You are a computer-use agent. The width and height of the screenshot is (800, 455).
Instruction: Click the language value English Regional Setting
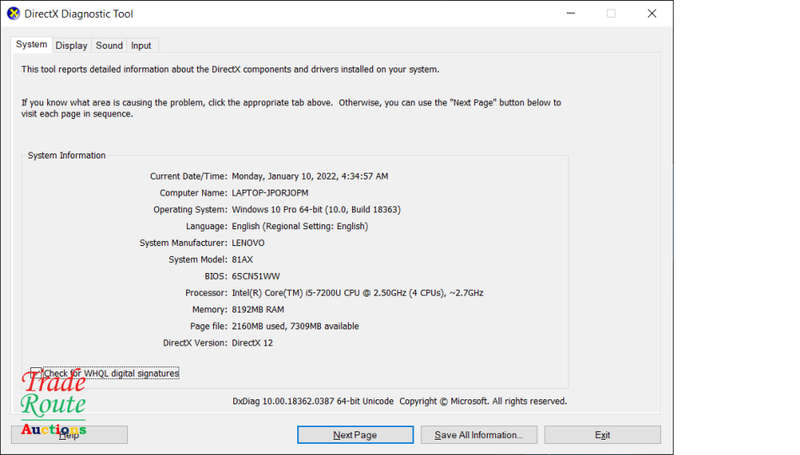tap(299, 226)
